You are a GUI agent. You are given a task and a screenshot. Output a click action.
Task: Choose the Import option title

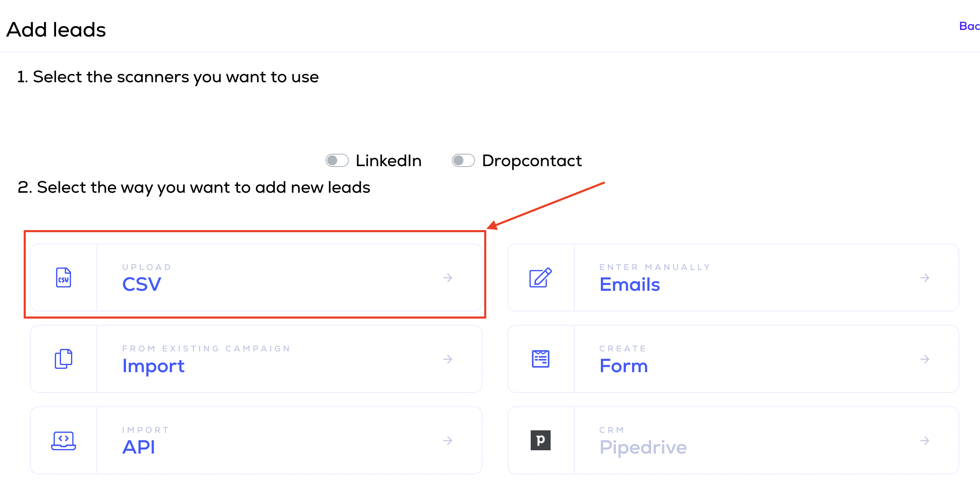[x=153, y=366]
